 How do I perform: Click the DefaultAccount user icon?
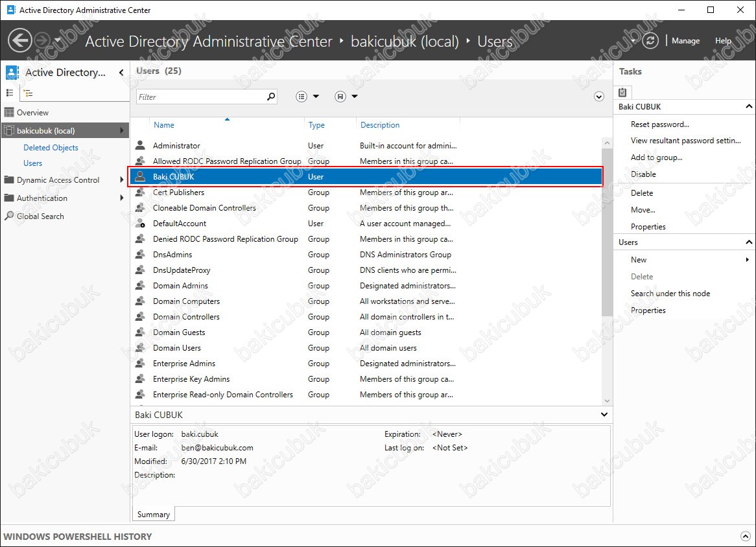point(140,223)
